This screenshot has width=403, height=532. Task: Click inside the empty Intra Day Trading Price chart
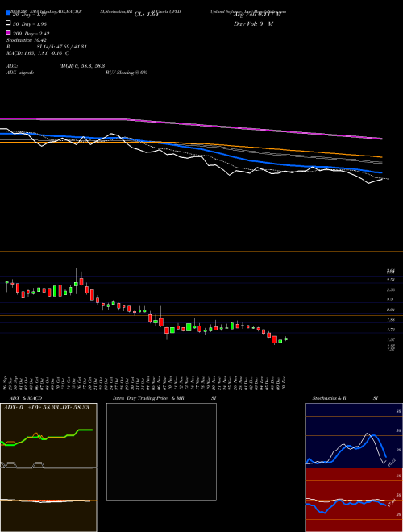161,451
